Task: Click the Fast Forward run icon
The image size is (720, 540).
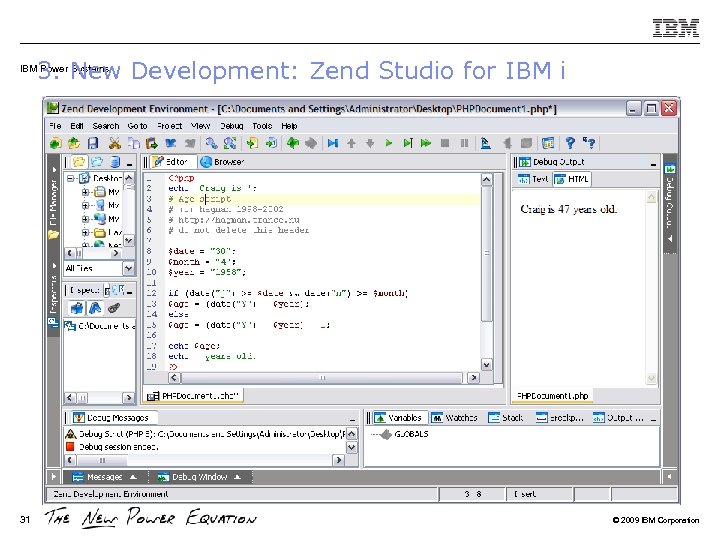Action: pyautogui.click(x=426, y=143)
